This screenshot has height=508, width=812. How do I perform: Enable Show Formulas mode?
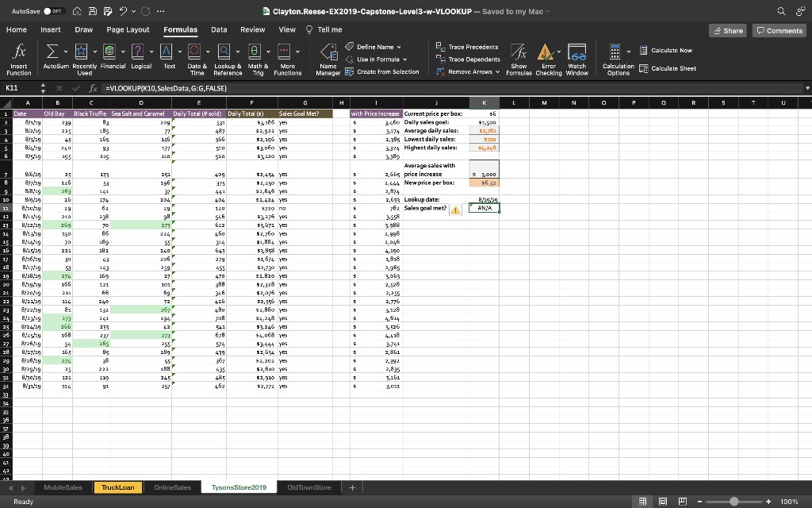point(519,58)
